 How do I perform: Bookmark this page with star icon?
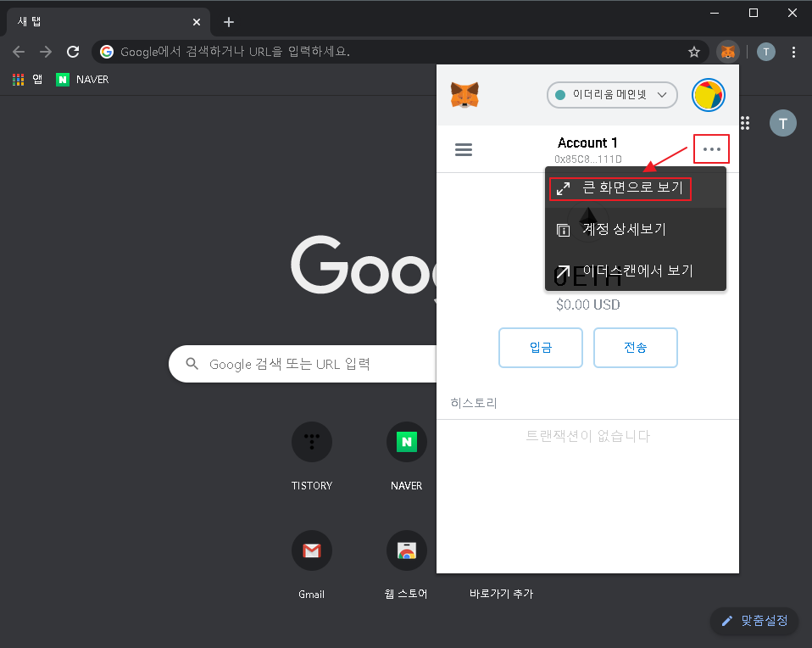(694, 52)
